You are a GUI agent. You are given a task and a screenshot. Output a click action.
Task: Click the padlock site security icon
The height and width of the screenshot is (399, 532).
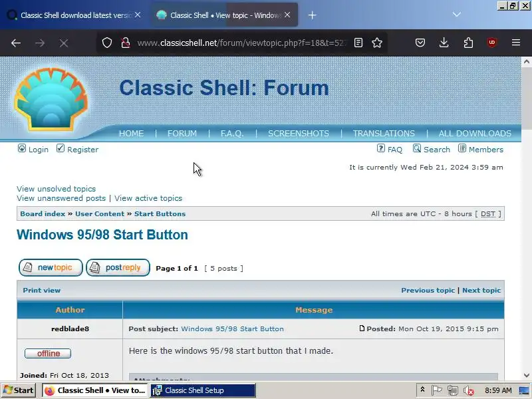(x=126, y=43)
